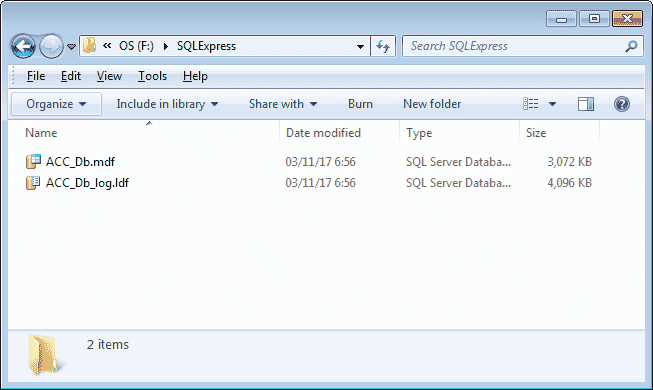Click the ACC_Db.mdf file icon
The width and height of the screenshot is (653, 390).
click(33, 162)
